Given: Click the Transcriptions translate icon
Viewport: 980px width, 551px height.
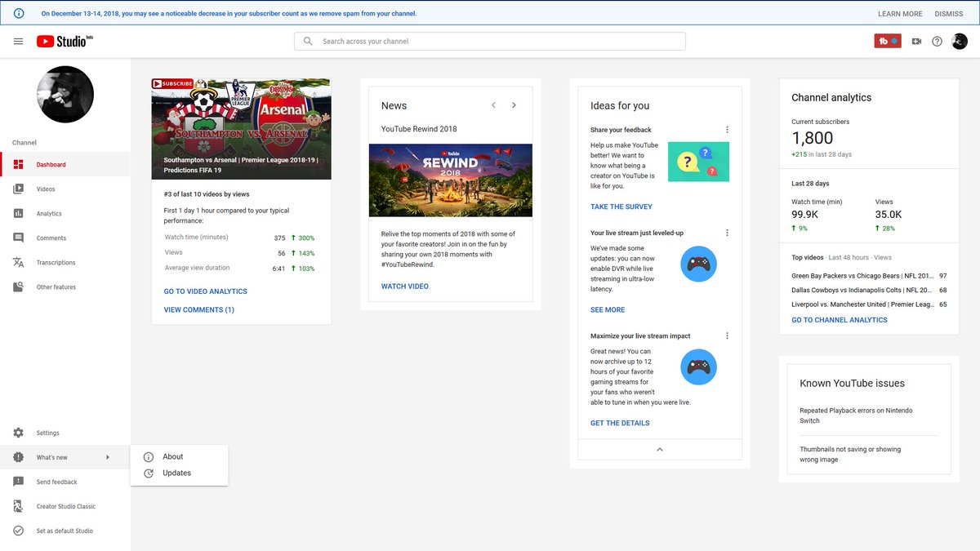Looking at the screenshot, I should pyautogui.click(x=18, y=263).
